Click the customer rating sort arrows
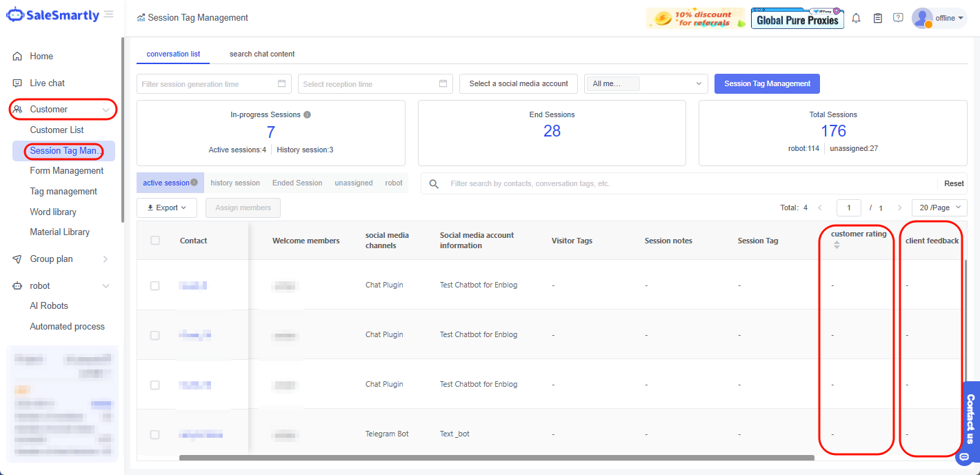 837,245
